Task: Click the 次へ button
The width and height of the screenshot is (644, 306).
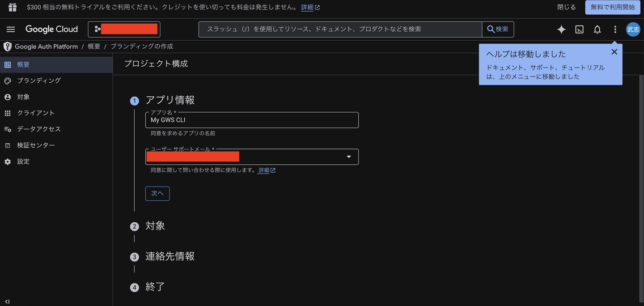Action: (157, 193)
